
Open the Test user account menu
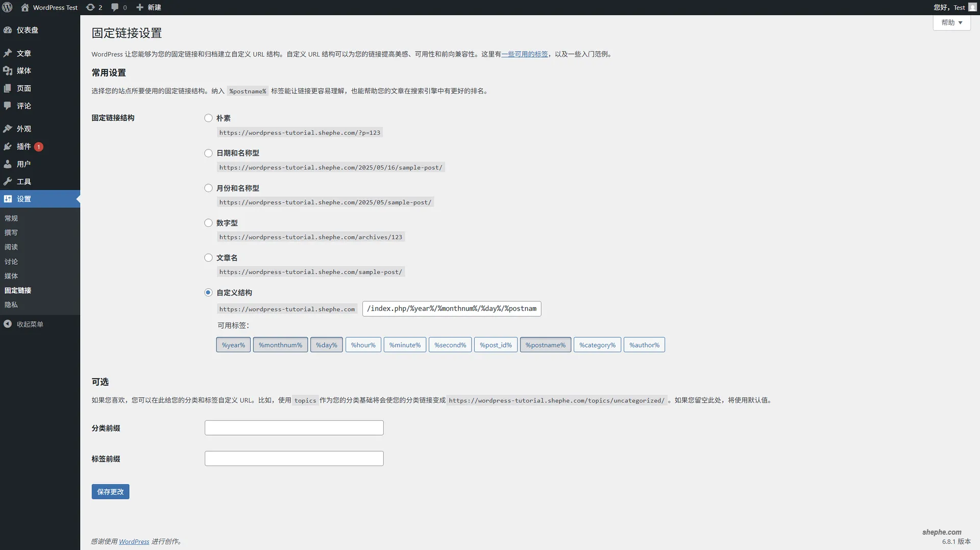(x=954, y=7)
